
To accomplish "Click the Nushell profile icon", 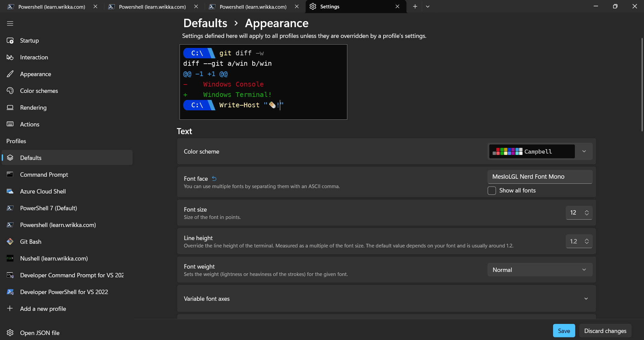I will [x=10, y=259].
